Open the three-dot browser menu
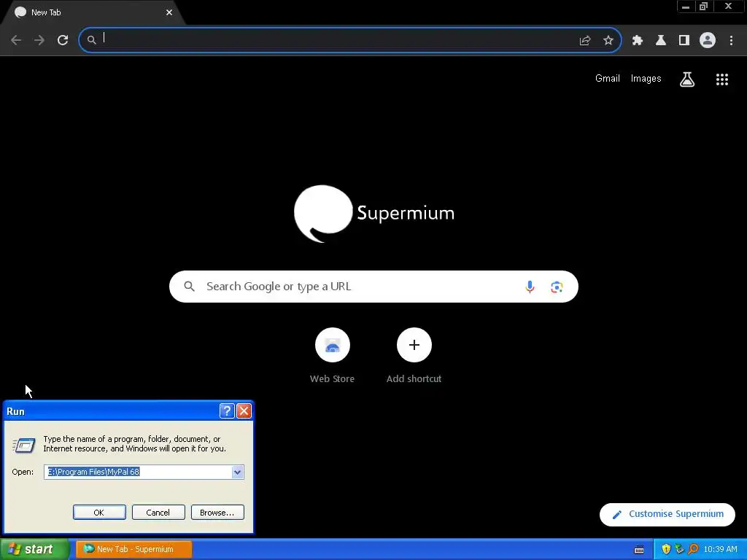The height and width of the screenshot is (560, 747). click(x=731, y=41)
